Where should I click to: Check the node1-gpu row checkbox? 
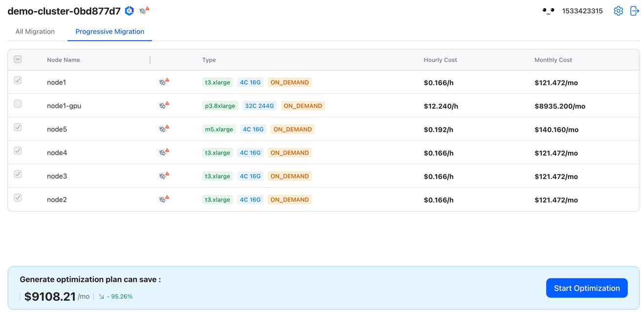[18, 104]
